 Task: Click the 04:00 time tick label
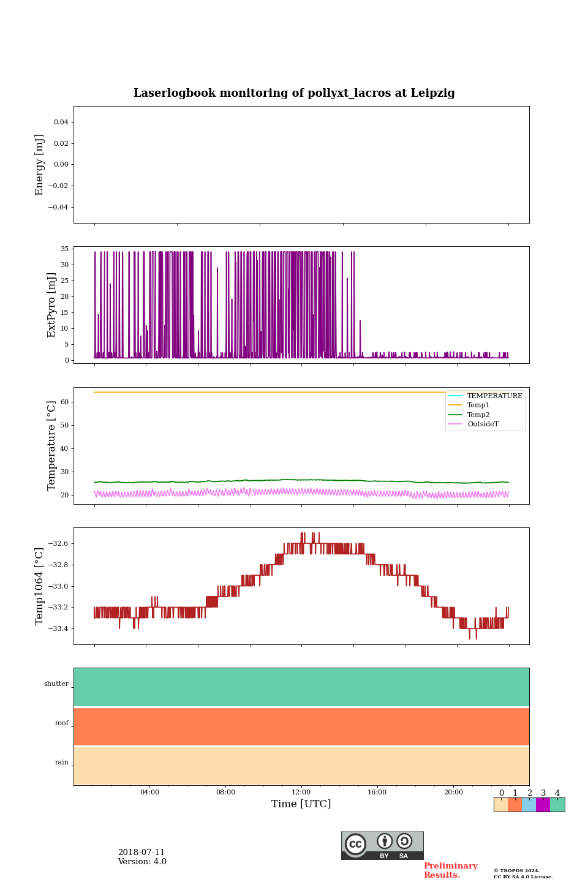click(x=149, y=793)
